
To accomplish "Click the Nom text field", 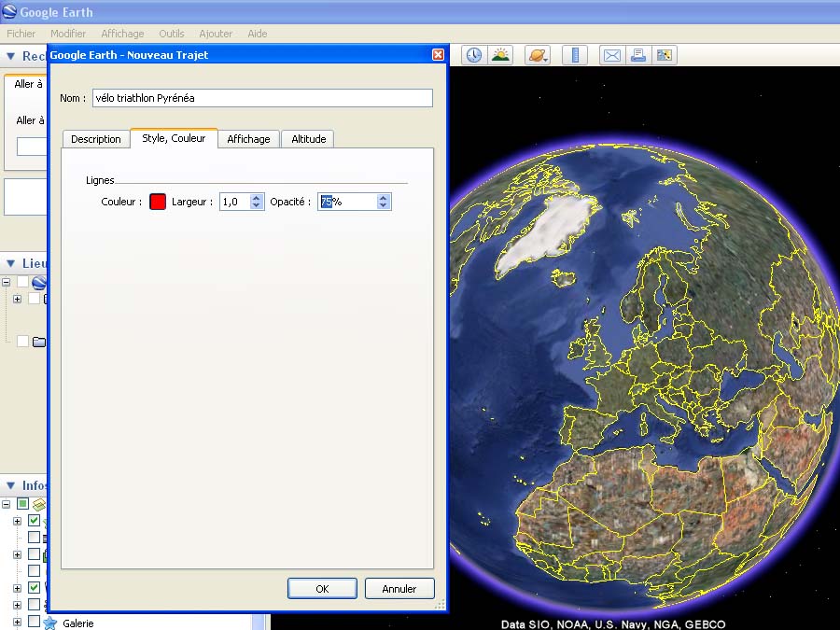I will pos(262,98).
